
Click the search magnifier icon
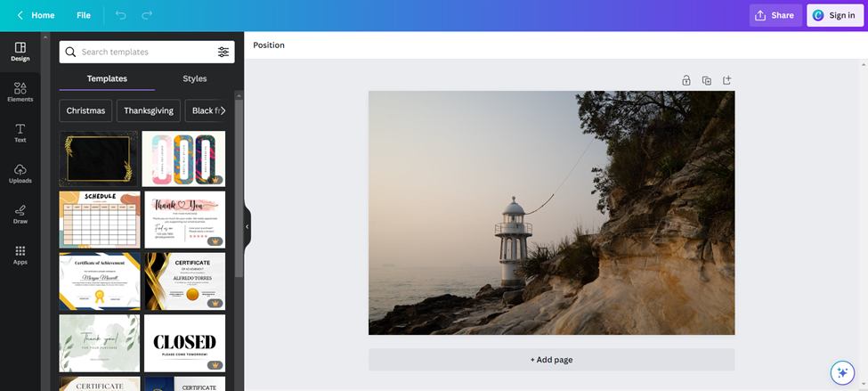pyautogui.click(x=70, y=52)
